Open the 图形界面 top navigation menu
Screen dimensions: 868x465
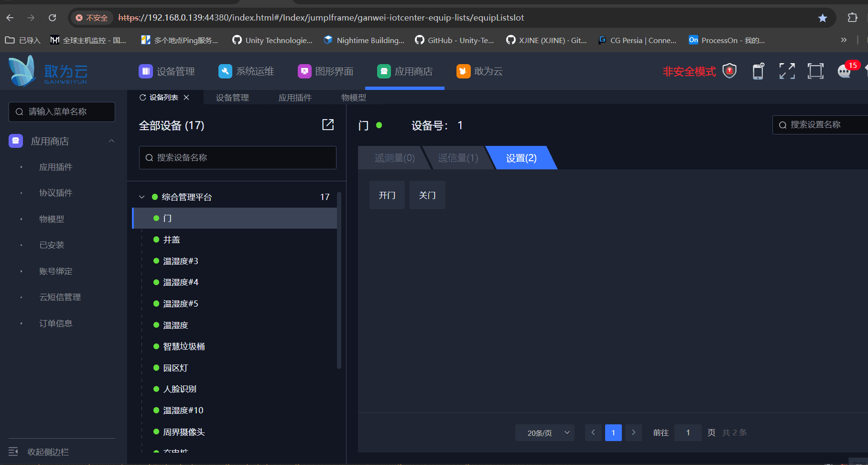coord(325,71)
